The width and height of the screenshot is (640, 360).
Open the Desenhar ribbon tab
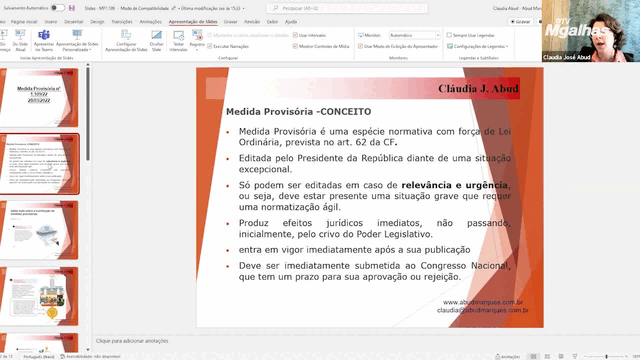click(74, 22)
